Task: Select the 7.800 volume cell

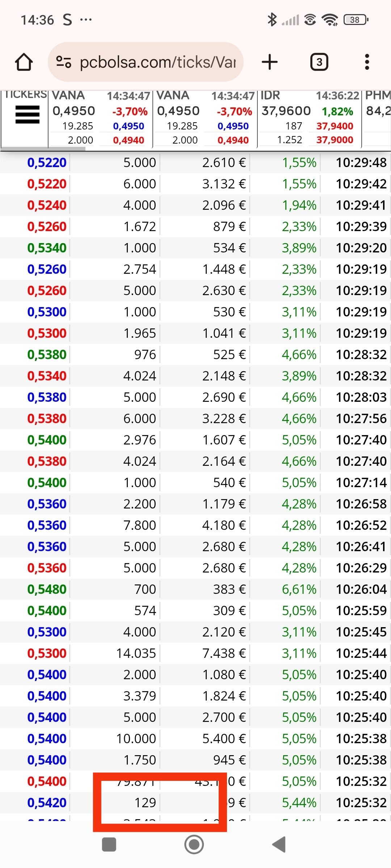Action: click(x=139, y=526)
